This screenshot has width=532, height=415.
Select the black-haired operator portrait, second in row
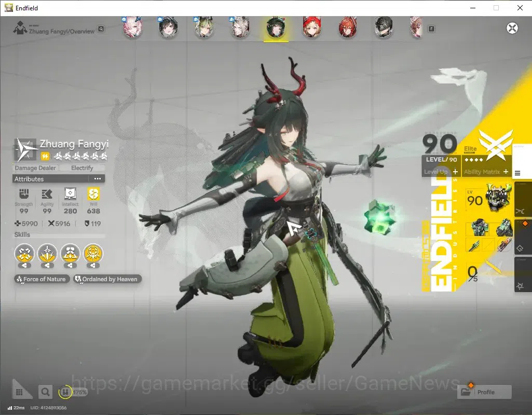point(168,27)
